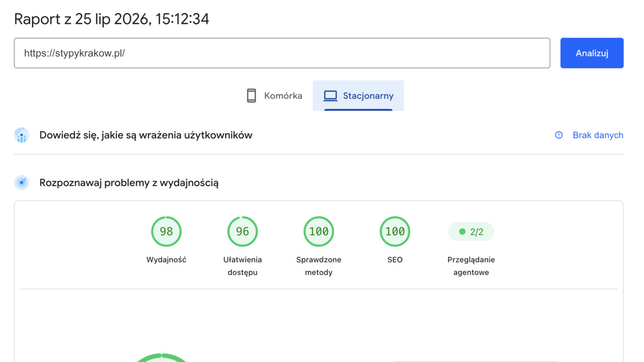Open the Brak danych link
The image size is (644, 362).
[598, 135]
